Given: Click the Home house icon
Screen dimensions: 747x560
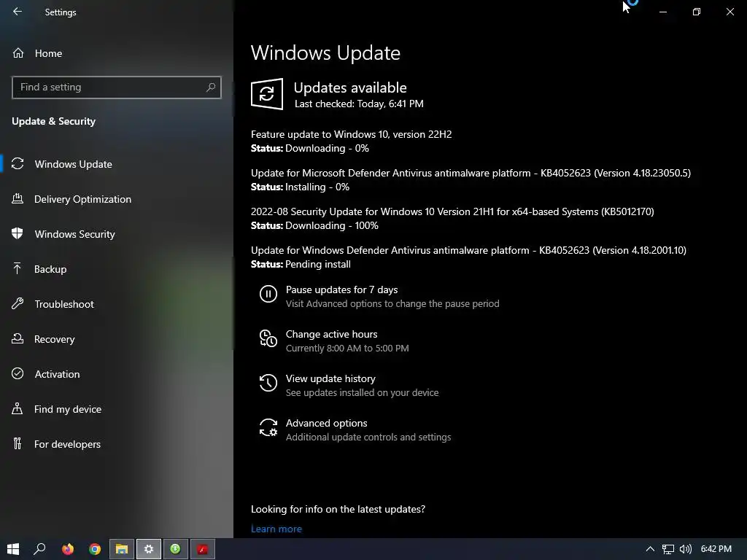Looking at the screenshot, I should tap(18, 53).
